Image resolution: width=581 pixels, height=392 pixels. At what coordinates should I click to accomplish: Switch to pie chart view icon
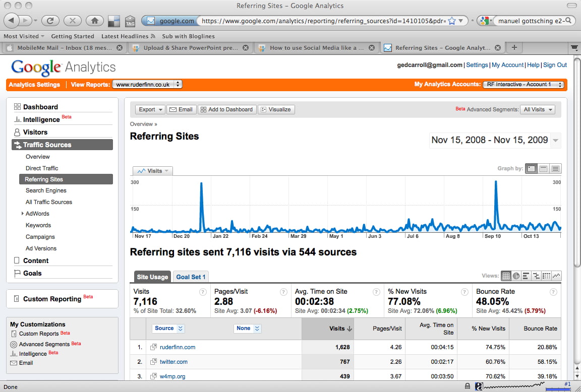click(x=516, y=276)
